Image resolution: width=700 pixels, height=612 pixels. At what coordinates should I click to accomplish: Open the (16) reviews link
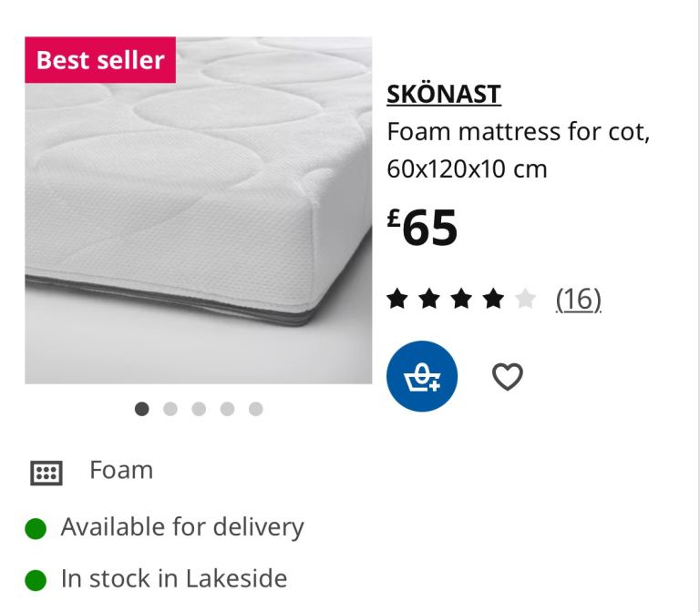coord(579,299)
